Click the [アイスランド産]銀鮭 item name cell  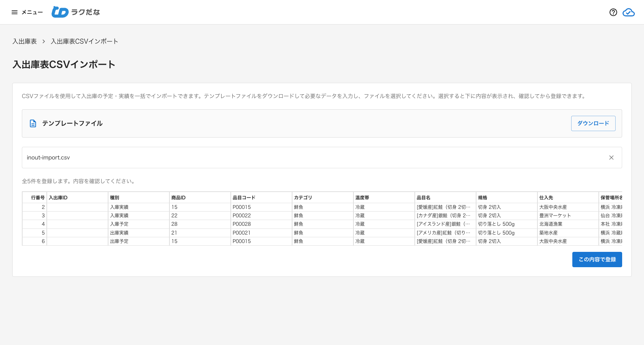point(445,224)
